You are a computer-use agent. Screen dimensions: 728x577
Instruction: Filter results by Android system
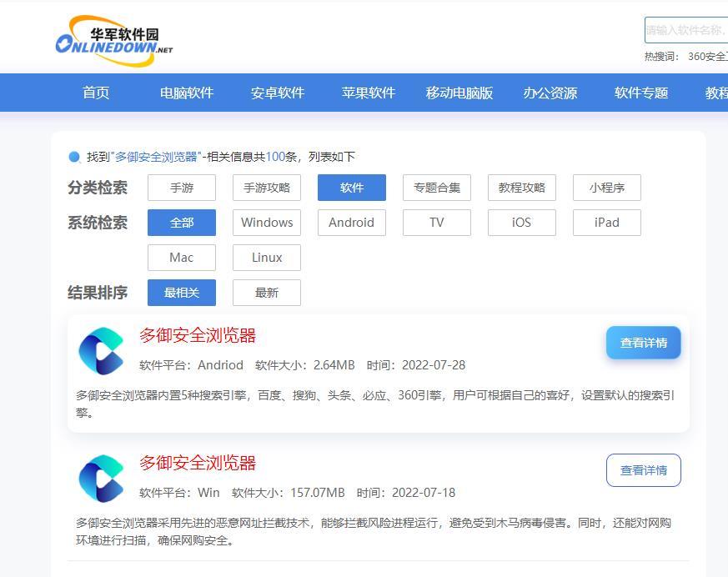coord(351,223)
